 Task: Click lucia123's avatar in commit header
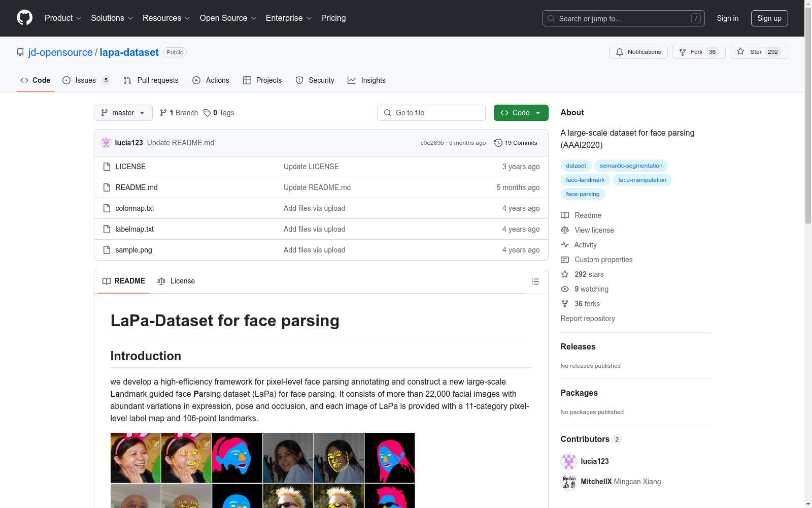106,143
